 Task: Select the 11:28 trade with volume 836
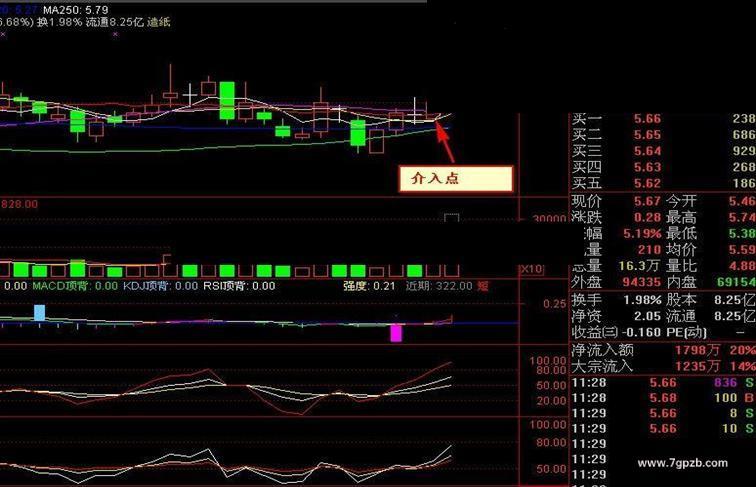[x=663, y=383]
